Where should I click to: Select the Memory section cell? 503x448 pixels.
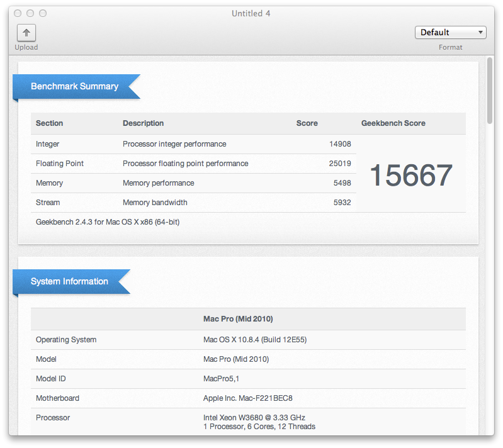(49, 183)
